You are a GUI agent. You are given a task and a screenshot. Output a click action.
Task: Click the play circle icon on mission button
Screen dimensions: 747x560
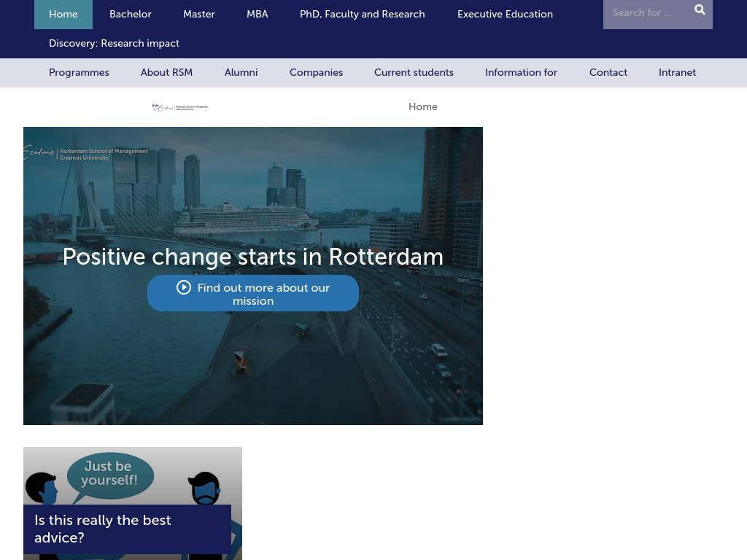184,288
